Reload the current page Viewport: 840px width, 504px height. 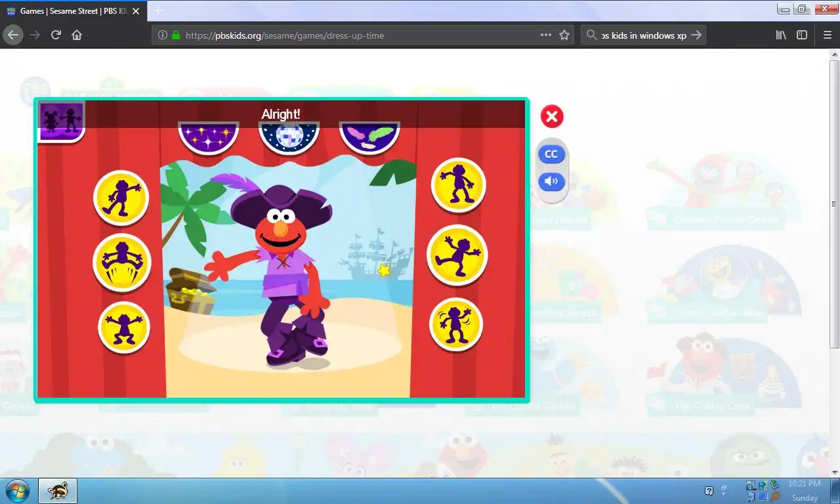coord(56,35)
